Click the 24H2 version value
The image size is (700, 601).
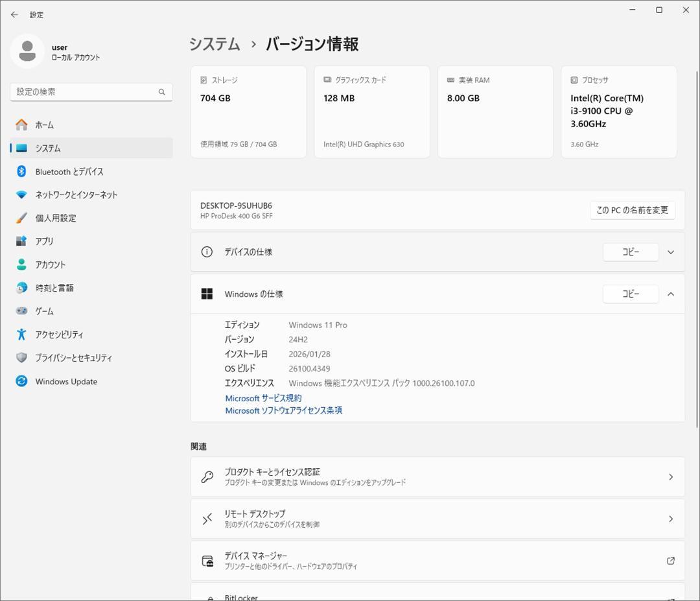(x=298, y=339)
